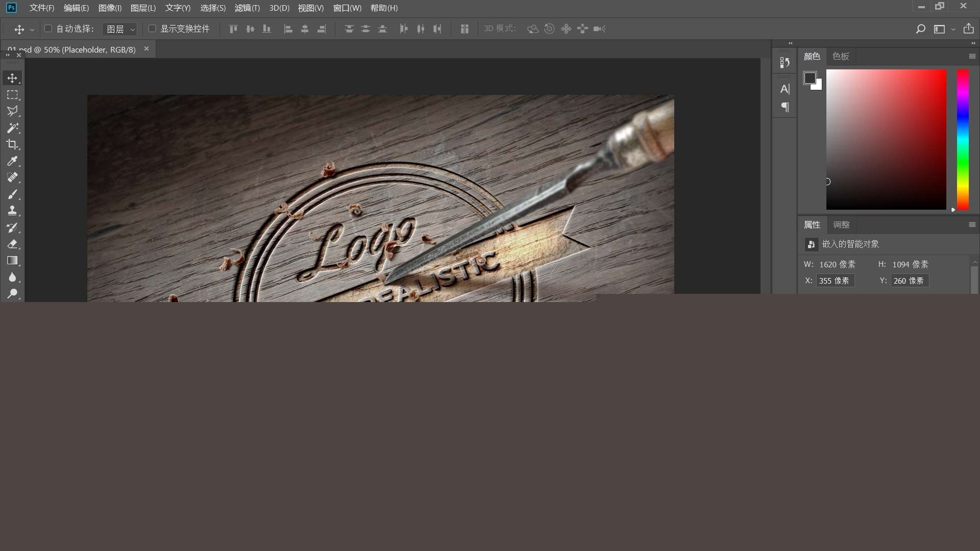The width and height of the screenshot is (980, 551).
Task: Select the Eyedropper tool
Action: (12, 161)
